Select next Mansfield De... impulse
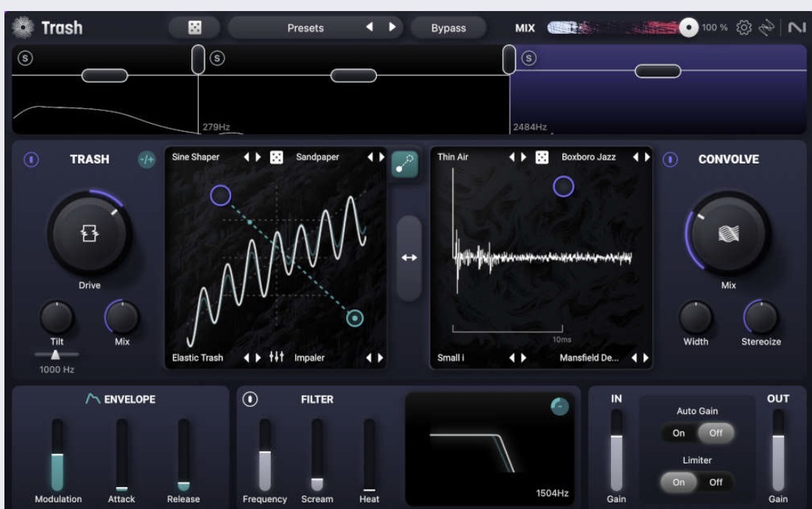This screenshot has height=509, width=812. coord(646,358)
